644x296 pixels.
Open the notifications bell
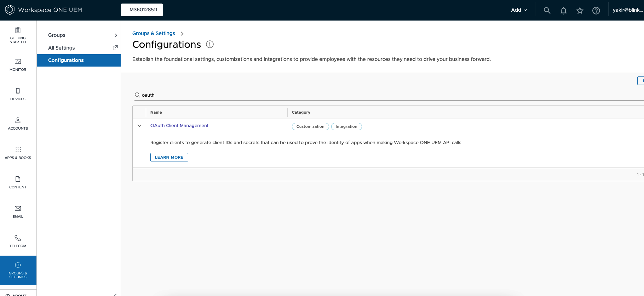(564, 11)
